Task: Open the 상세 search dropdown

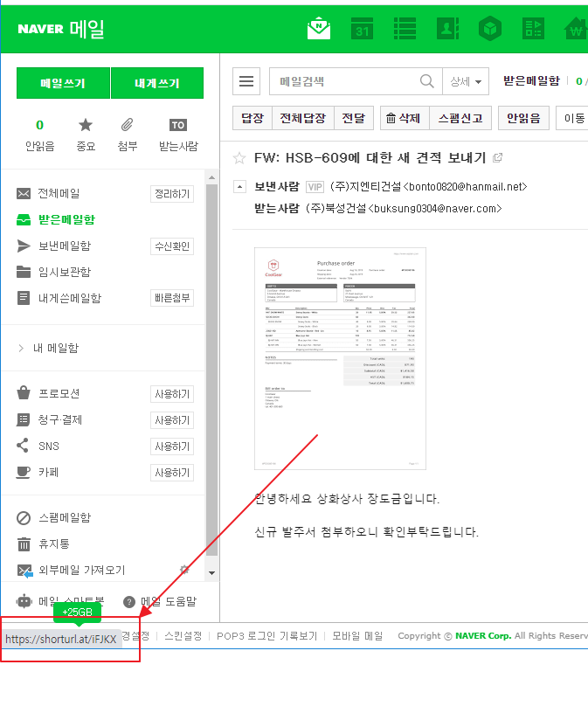Action: coord(466,82)
